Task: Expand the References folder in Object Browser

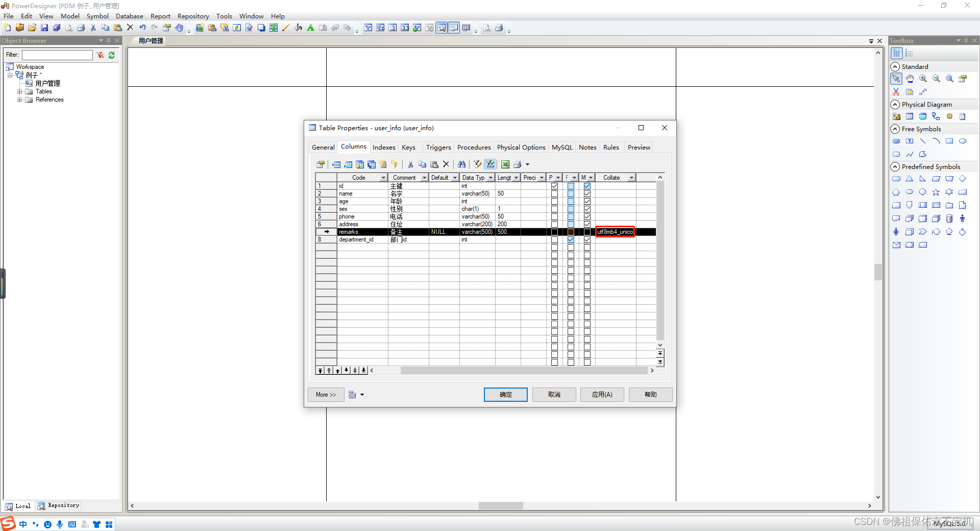Action: point(20,100)
